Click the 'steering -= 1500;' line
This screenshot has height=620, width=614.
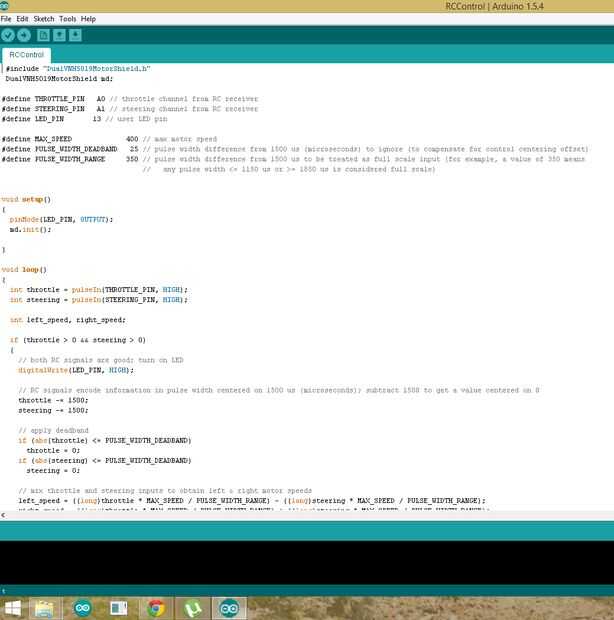[53, 410]
